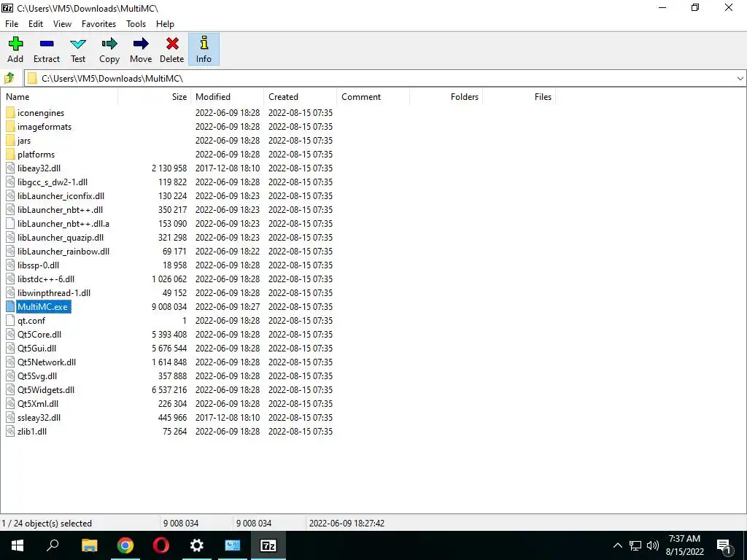Click the Extract toolbar icon
Viewport: 747px width, 560px height.
(x=47, y=44)
